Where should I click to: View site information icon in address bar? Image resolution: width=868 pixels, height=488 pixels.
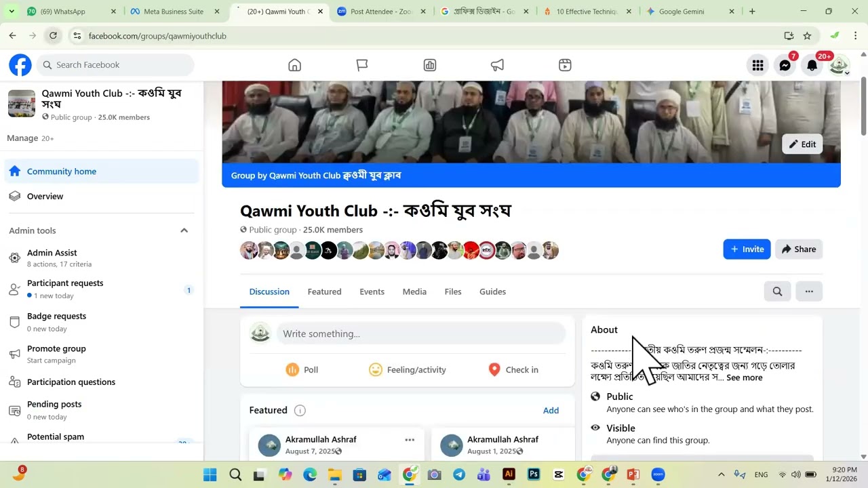77,36
